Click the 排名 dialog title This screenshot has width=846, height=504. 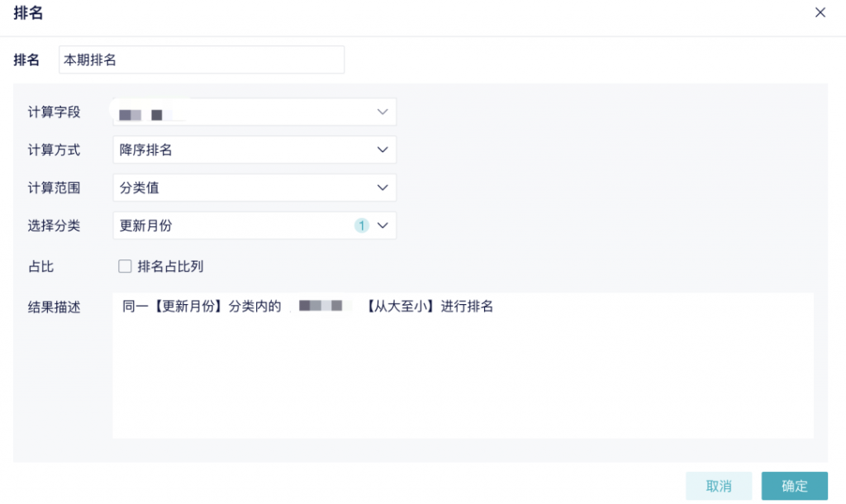point(28,13)
